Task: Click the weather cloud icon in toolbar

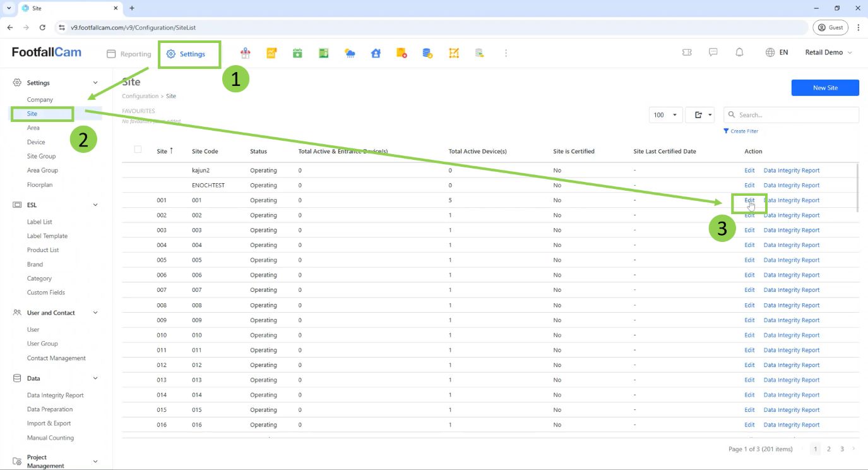Action: 350,54
